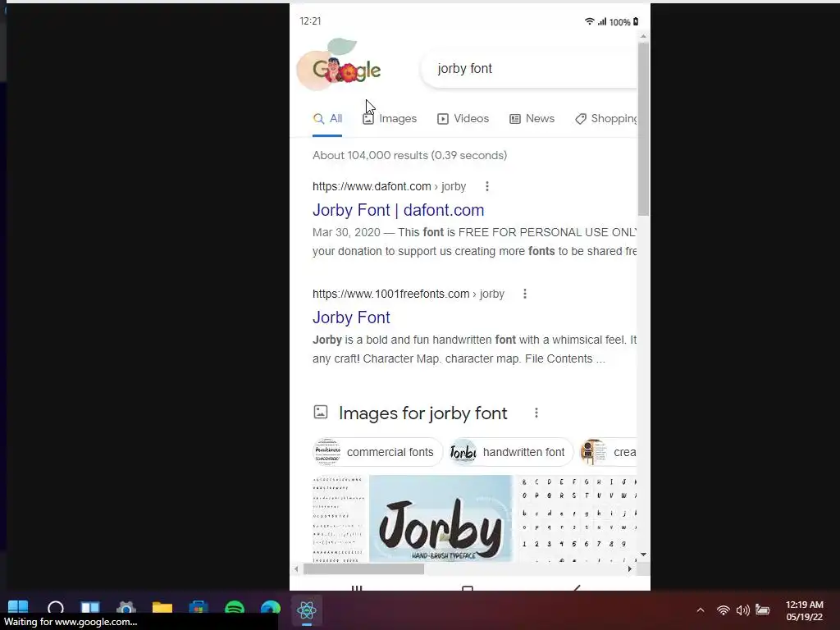Click the horizontal scrollbar thumb
Image resolution: width=840 pixels, height=630 pixels.
363,569
